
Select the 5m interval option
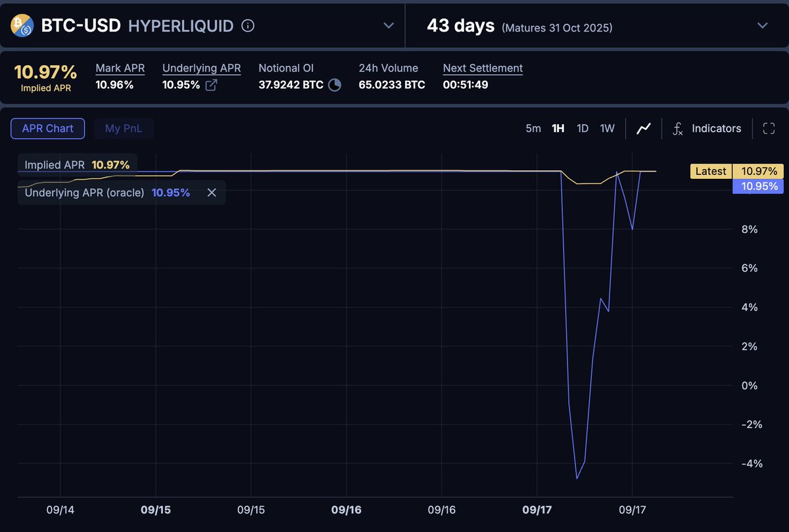pos(533,128)
